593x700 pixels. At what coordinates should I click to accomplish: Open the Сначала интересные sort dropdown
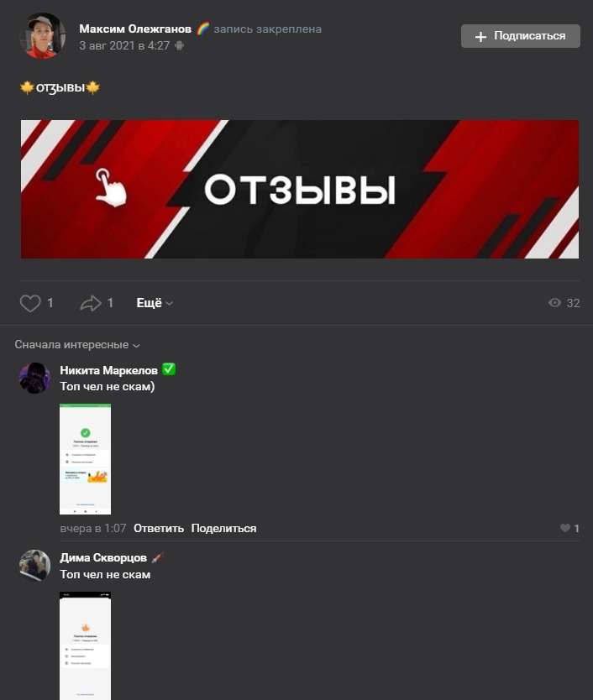pos(77,345)
